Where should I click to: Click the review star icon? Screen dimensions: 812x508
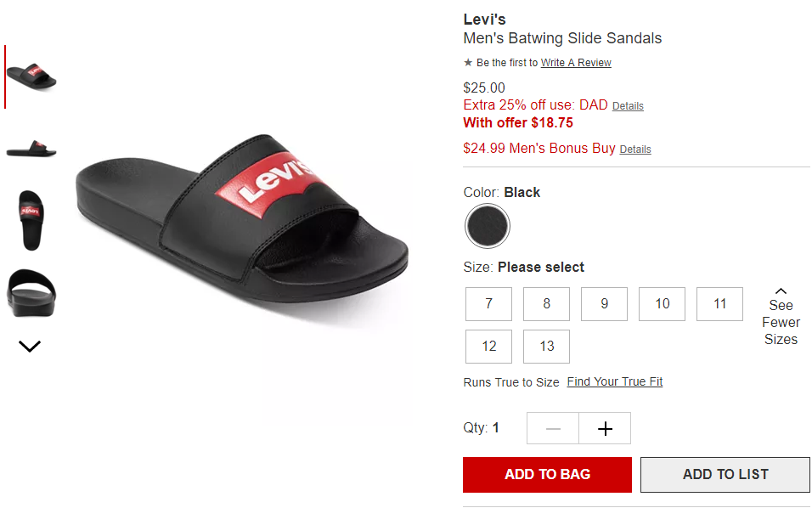point(468,63)
